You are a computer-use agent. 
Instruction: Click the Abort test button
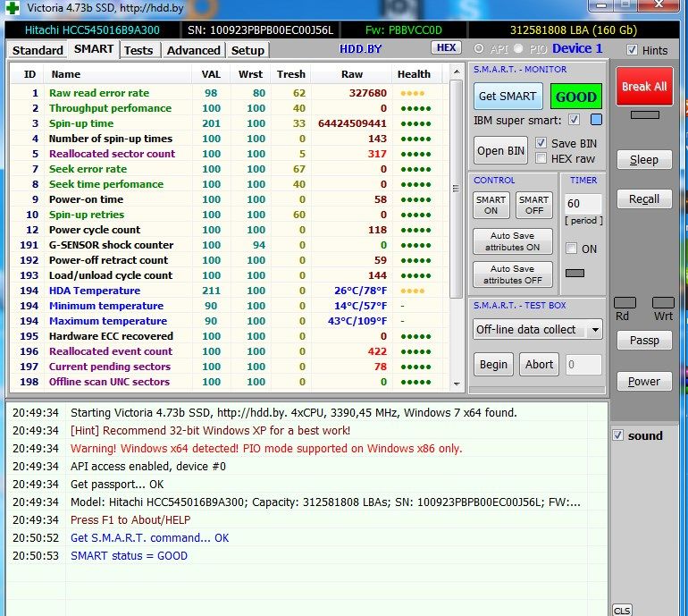(540, 365)
